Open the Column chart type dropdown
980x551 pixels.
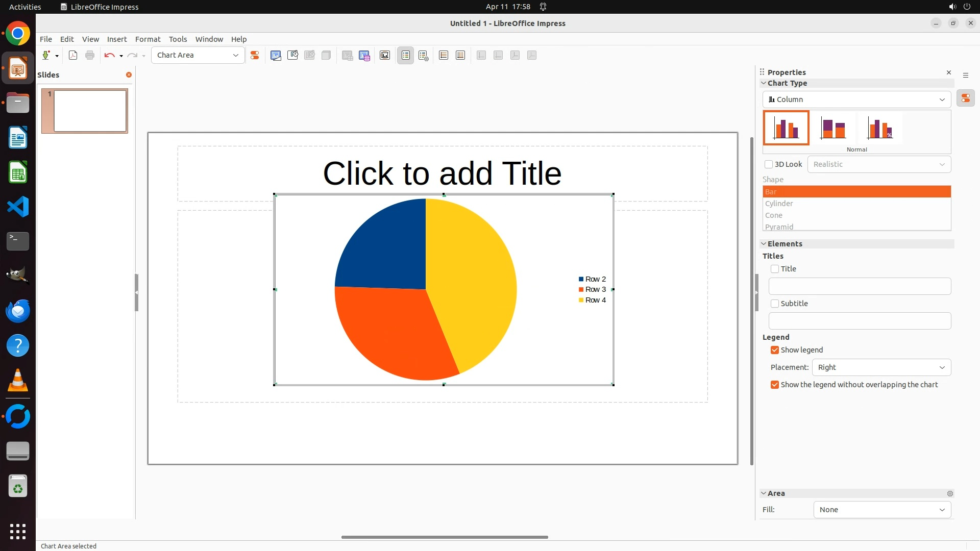point(856,99)
